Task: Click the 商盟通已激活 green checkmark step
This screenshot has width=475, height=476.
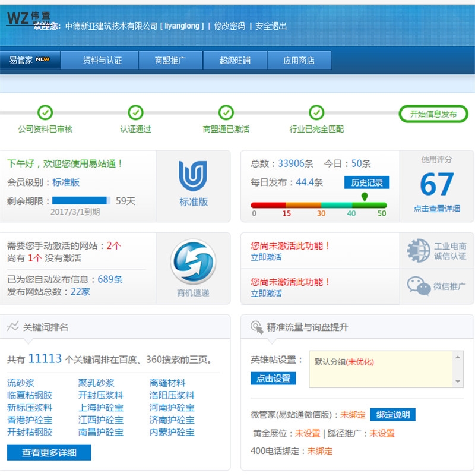Action: click(226, 112)
